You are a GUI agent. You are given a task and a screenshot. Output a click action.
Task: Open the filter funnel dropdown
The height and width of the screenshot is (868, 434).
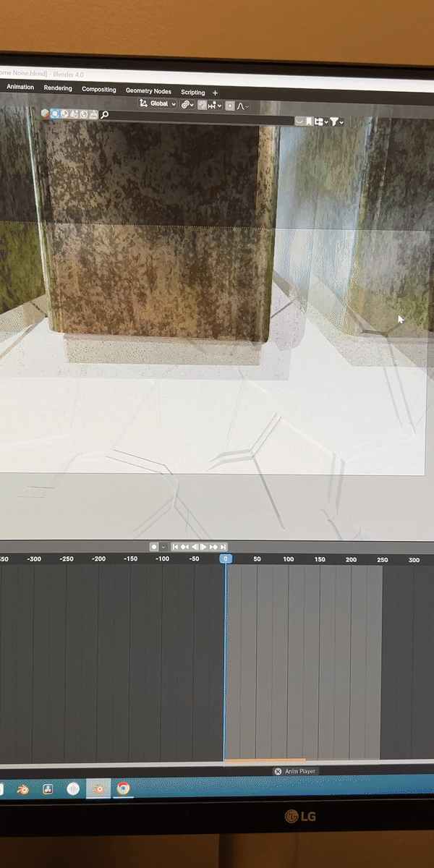coord(336,122)
